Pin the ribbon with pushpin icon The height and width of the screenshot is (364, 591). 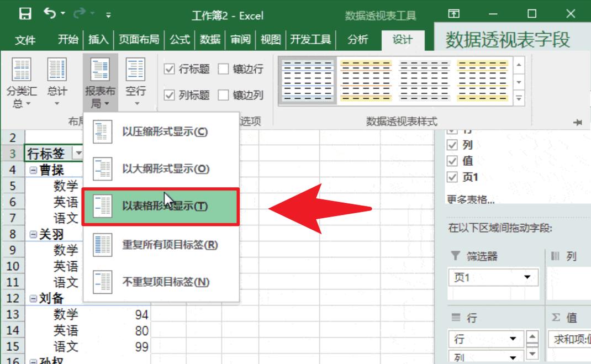tap(577, 122)
